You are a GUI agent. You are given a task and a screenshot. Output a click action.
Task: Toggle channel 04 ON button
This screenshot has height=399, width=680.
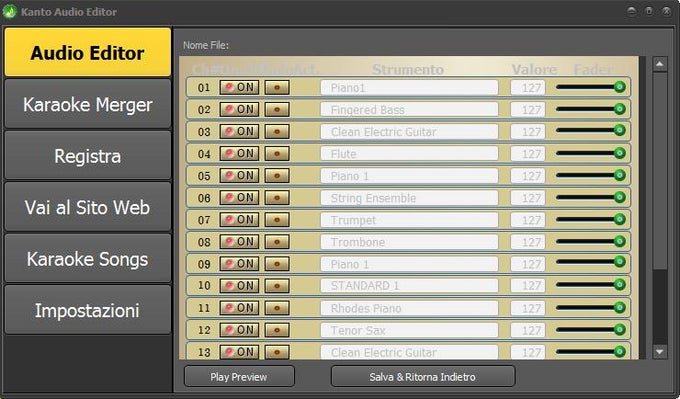point(239,154)
